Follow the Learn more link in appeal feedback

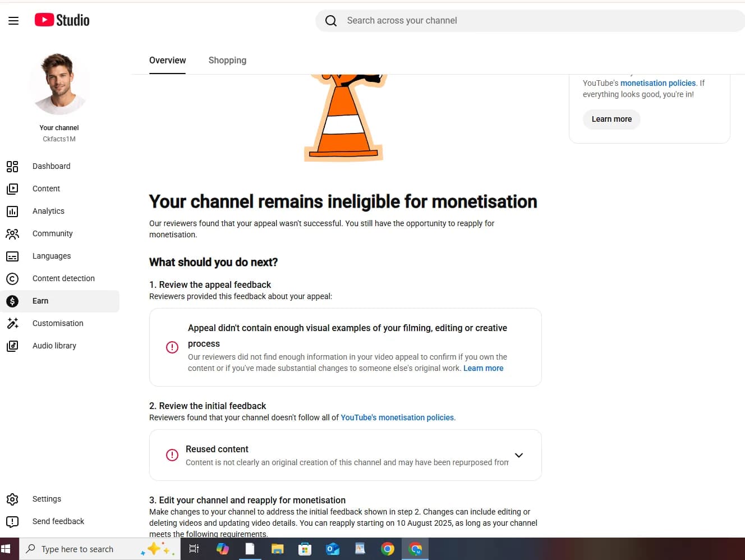tap(483, 368)
